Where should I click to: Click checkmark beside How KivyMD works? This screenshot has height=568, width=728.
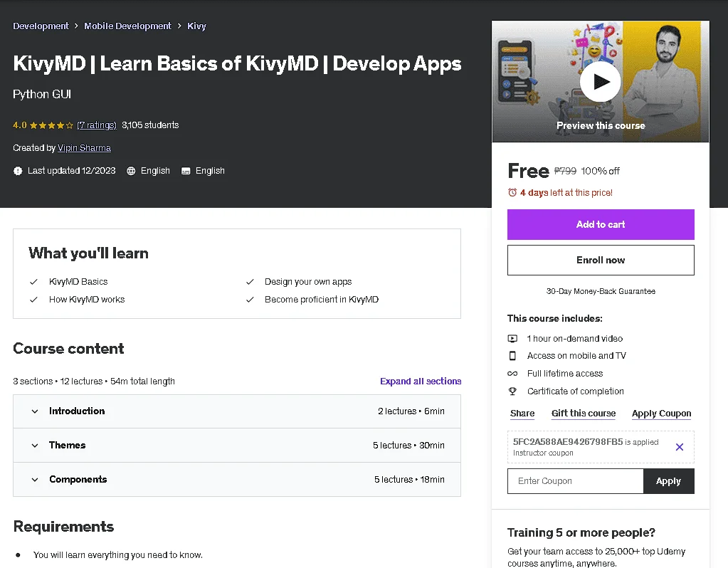coord(33,300)
